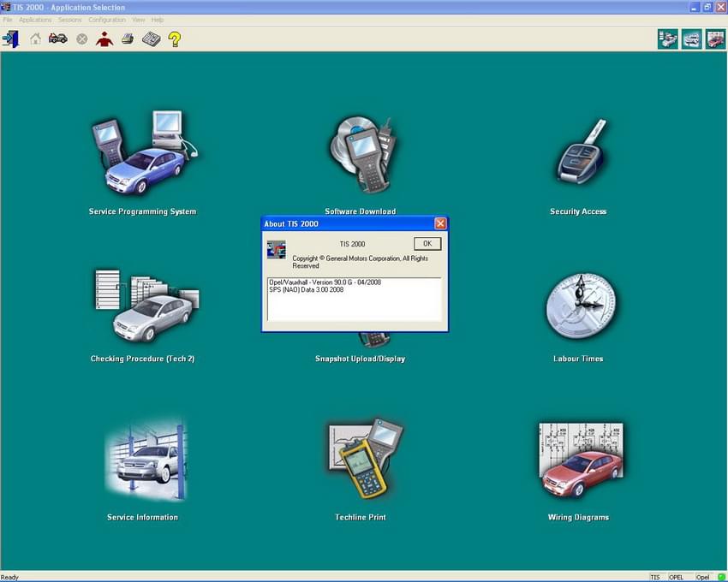Select 'SPS (NAO) Data 3.00 2008' line
Viewport: 728px width, 582px height.
coord(307,289)
